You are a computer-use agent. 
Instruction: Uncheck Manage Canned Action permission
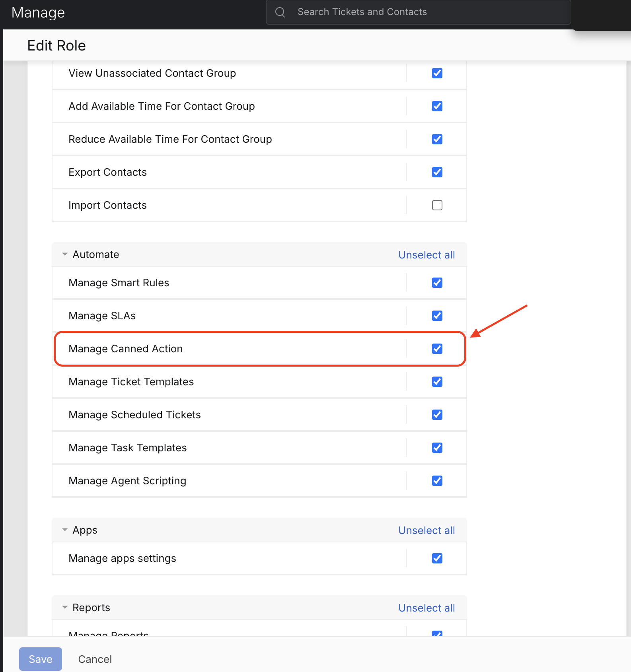coord(437,349)
